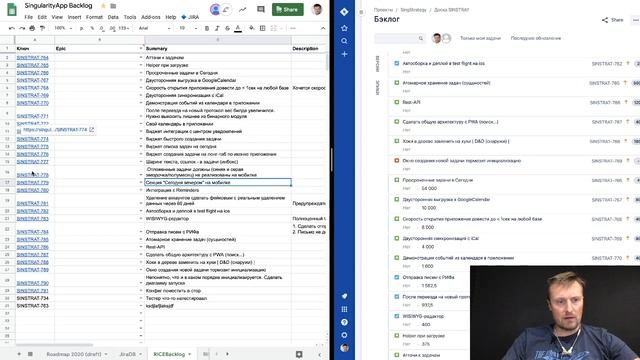Open Roadmap 2020 (draft) tab dropdown arrow
Screen dimensions: 640x360
coord(106,354)
